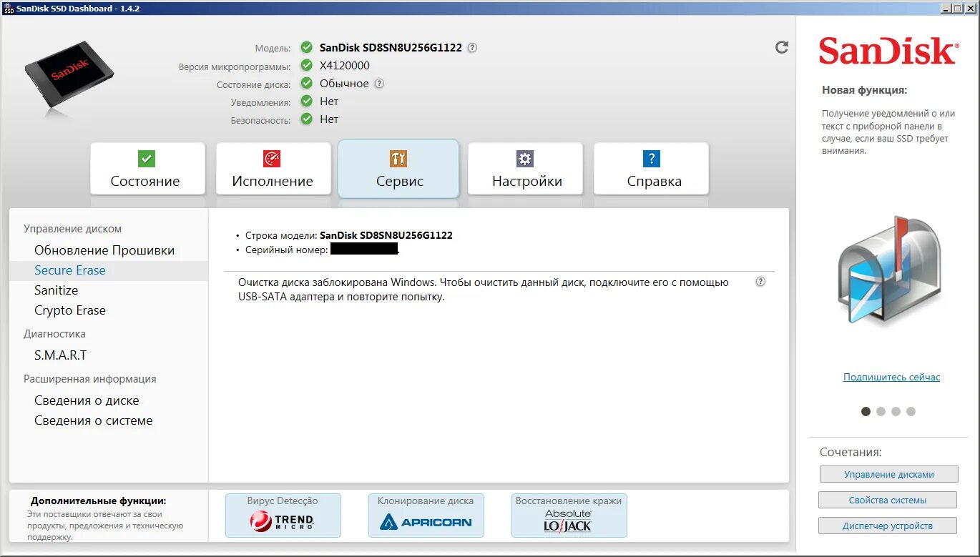This screenshot has height=557, width=980.
Task: Click the Новая функция heading
Action: click(x=864, y=90)
